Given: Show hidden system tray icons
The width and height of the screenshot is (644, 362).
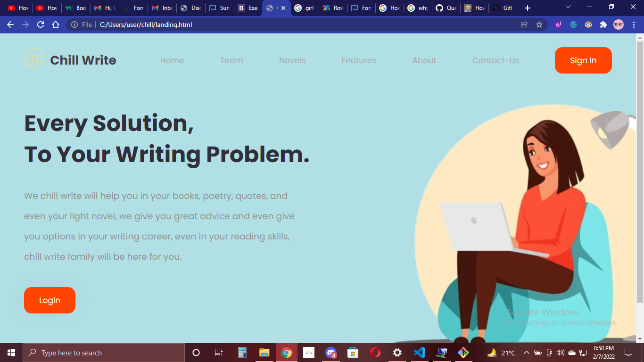Looking at the screenshot, I should (526, 353).
